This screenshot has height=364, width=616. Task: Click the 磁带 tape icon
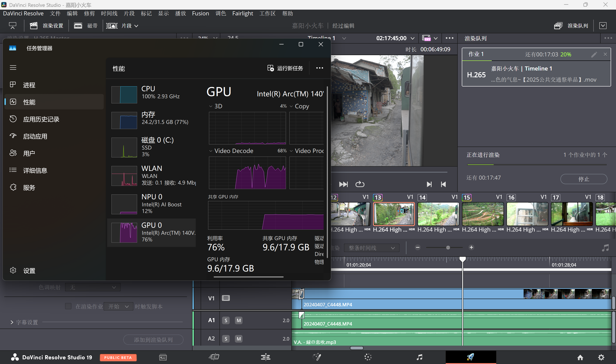(x=78, y=26)
